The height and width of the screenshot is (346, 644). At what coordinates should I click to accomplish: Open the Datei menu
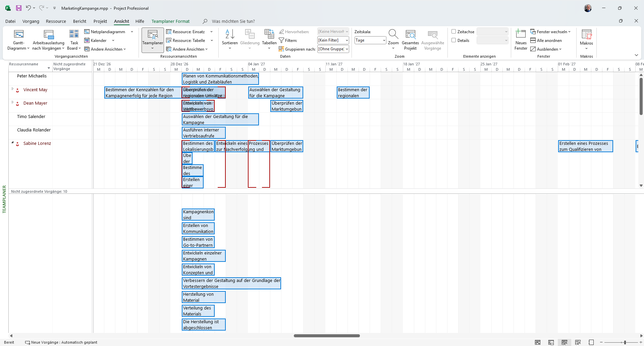pos(10,21)
